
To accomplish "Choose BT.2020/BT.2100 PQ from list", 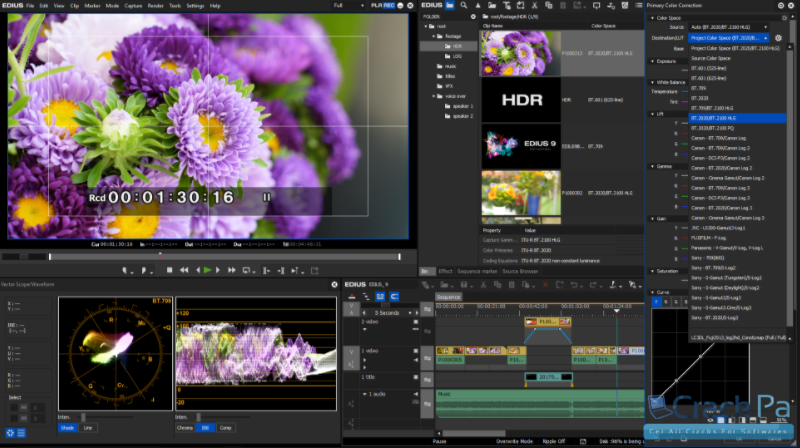I will (x=737, y=128).
